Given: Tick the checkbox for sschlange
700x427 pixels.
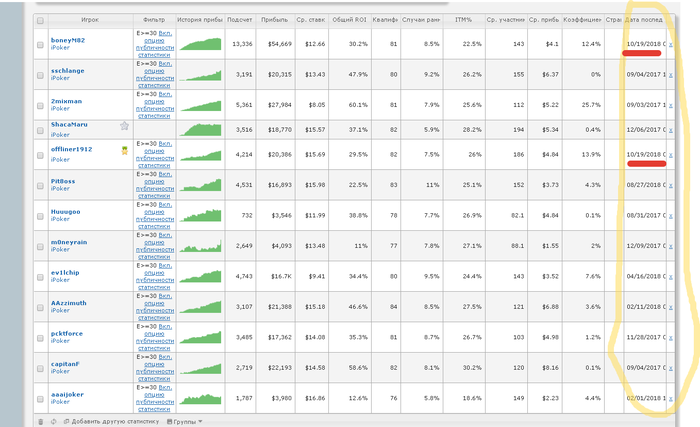Looking at the screenshot, I should (x=40, y=75).
